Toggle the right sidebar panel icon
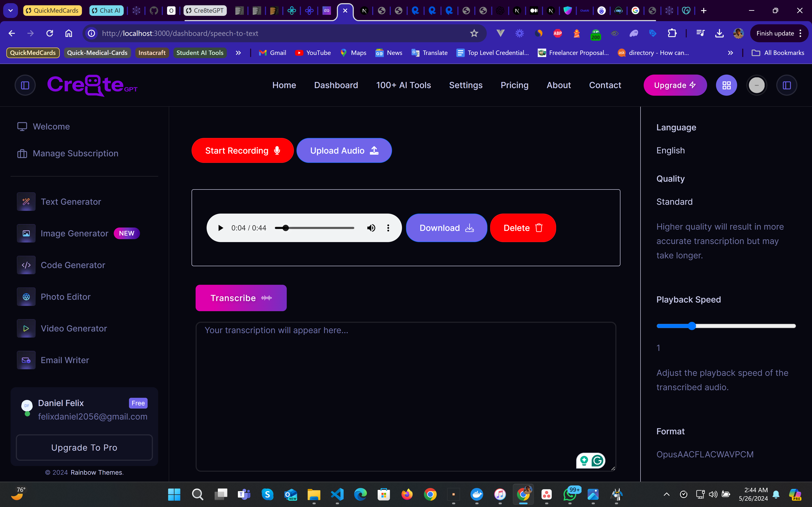812x507 pixels. point(786,85)
